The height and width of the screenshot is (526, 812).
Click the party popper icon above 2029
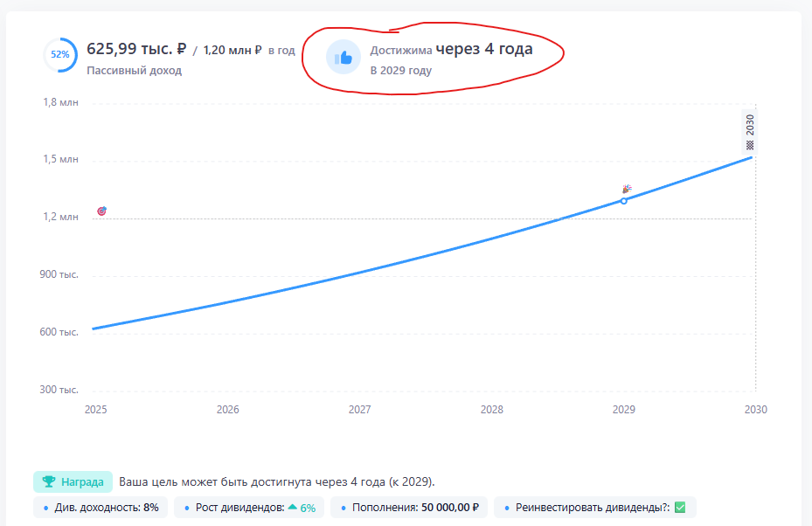coord(627,189)
